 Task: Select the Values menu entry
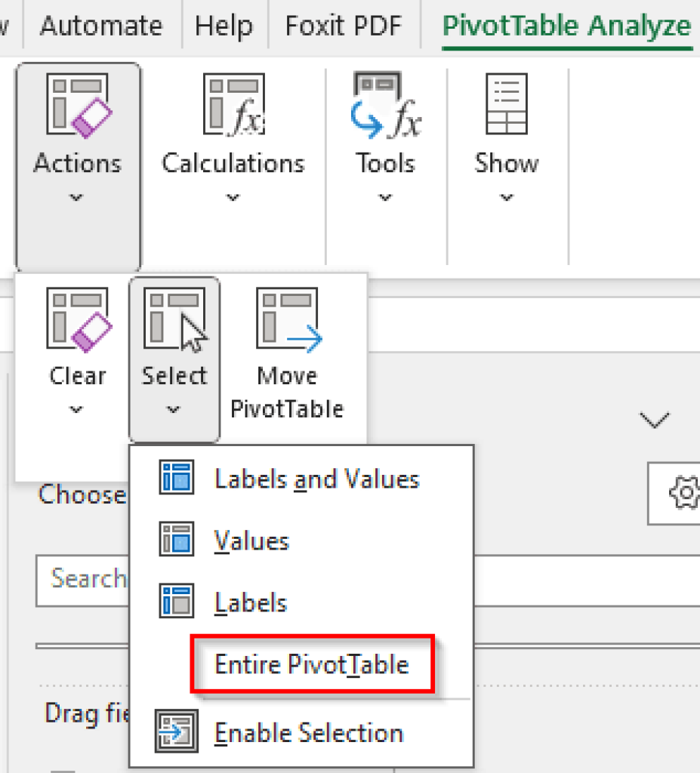(251, 540)
